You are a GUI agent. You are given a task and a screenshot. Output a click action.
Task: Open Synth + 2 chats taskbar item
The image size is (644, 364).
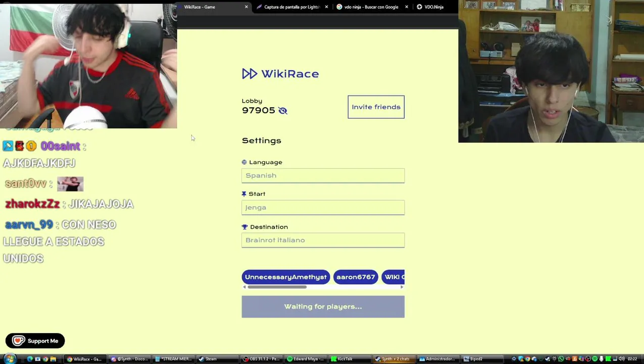pyautogui.click(x=393, y=359)
